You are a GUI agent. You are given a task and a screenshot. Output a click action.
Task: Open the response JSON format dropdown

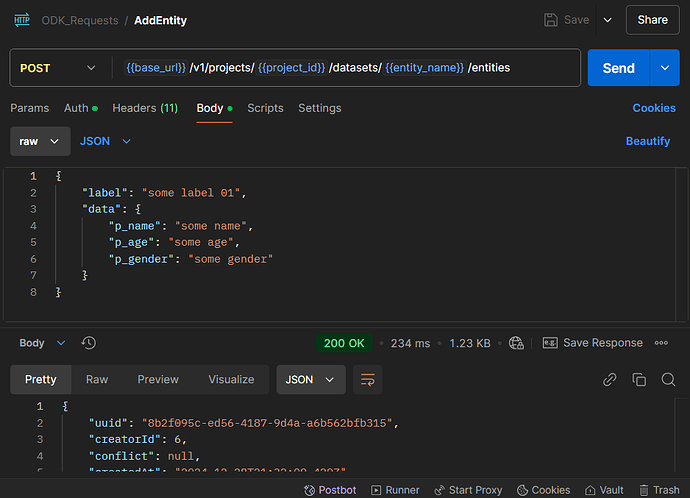(x=311, y=379)
